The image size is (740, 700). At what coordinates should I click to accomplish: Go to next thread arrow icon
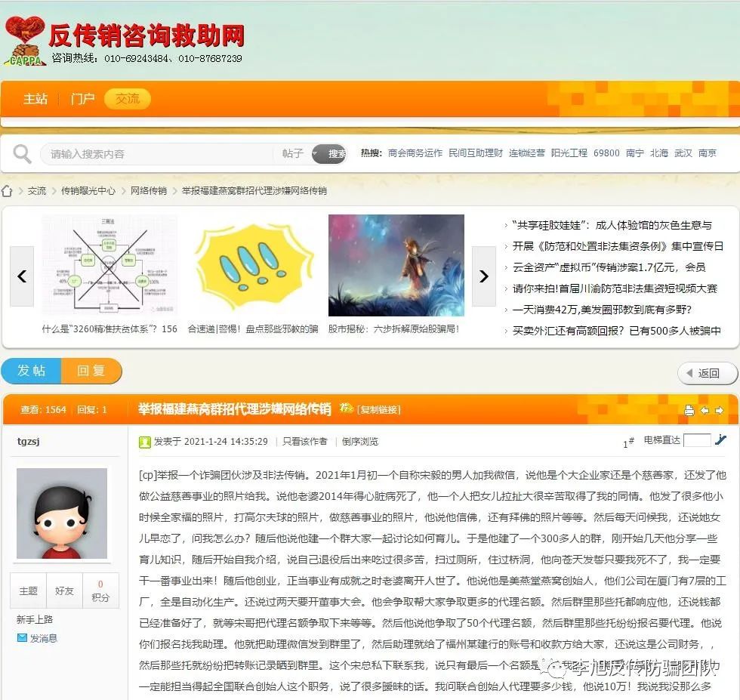(719, 410)
